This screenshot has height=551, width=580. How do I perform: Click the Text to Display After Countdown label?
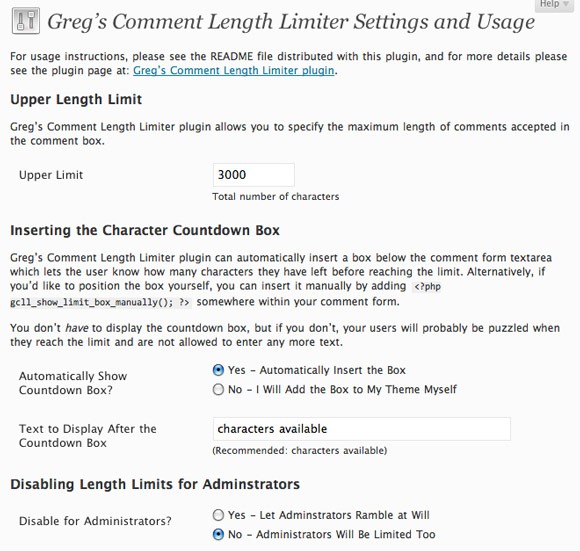88,436
